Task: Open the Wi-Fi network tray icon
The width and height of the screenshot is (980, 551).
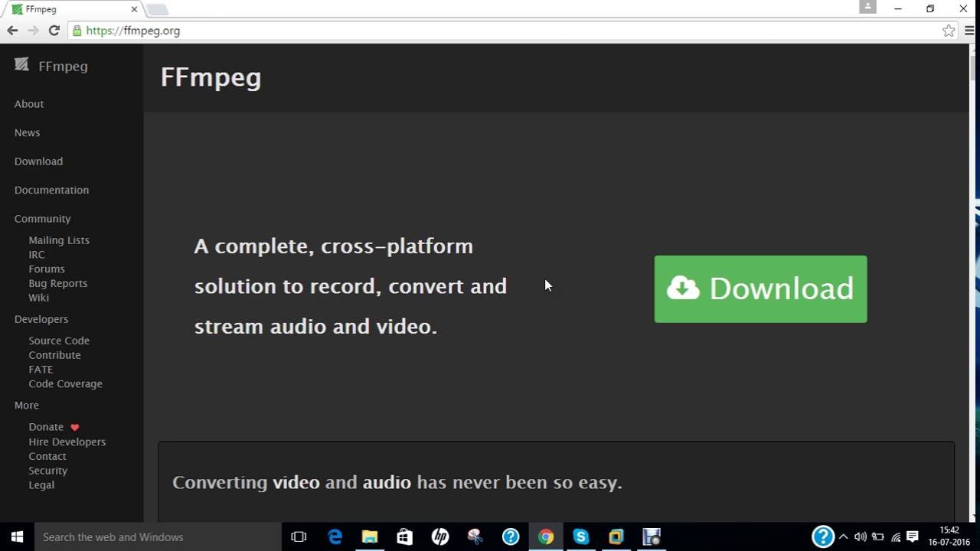Action: click(896, 537)
